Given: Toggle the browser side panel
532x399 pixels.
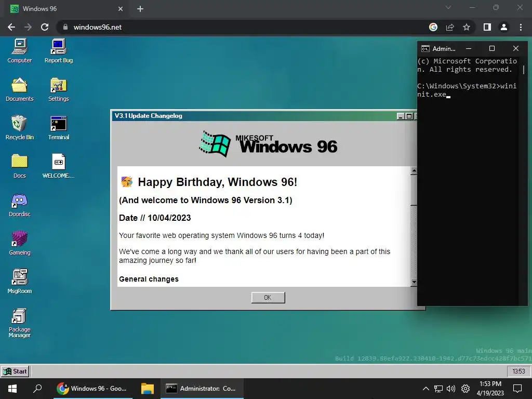Looking at the screenshot, I should (487, 27).
